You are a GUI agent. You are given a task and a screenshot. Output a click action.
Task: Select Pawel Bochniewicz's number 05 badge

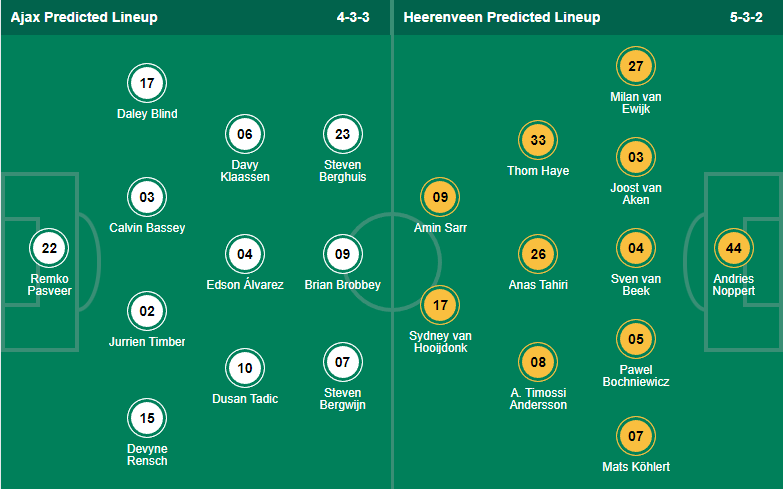click(x=636, y=338)
